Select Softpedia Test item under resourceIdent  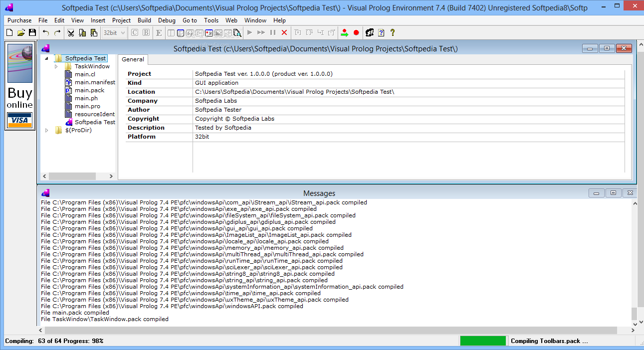[95, 122]
